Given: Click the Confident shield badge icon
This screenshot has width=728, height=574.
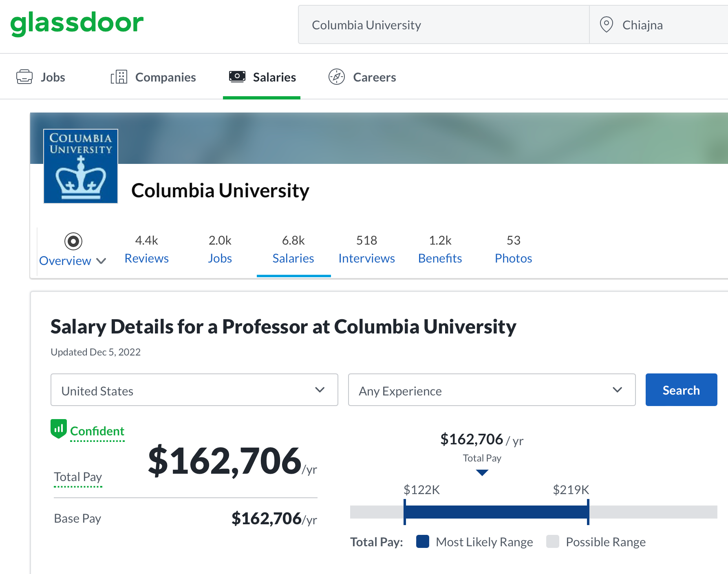Looking at the screenshot, I should coord(59,429).
